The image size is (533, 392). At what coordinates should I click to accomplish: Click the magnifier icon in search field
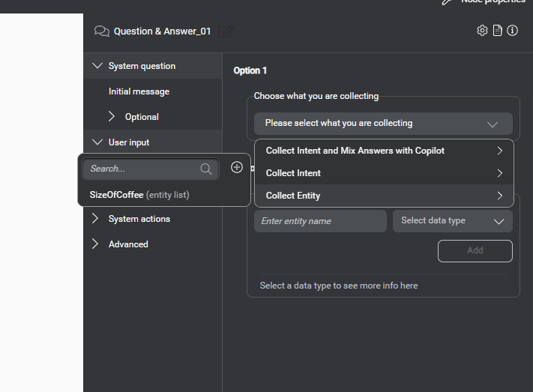click(206, 169)
